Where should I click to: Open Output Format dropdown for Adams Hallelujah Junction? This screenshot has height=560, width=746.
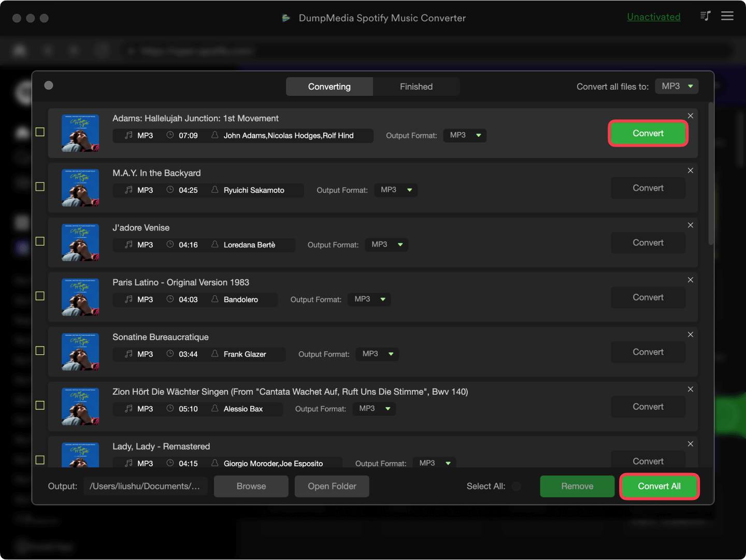(x=465, y=135)
